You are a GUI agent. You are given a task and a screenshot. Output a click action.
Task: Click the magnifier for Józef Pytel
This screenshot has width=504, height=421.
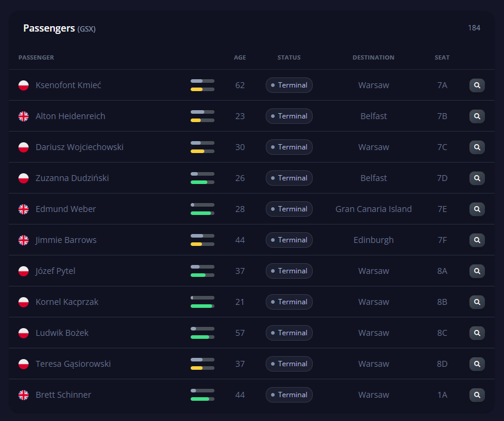[477, 271]
